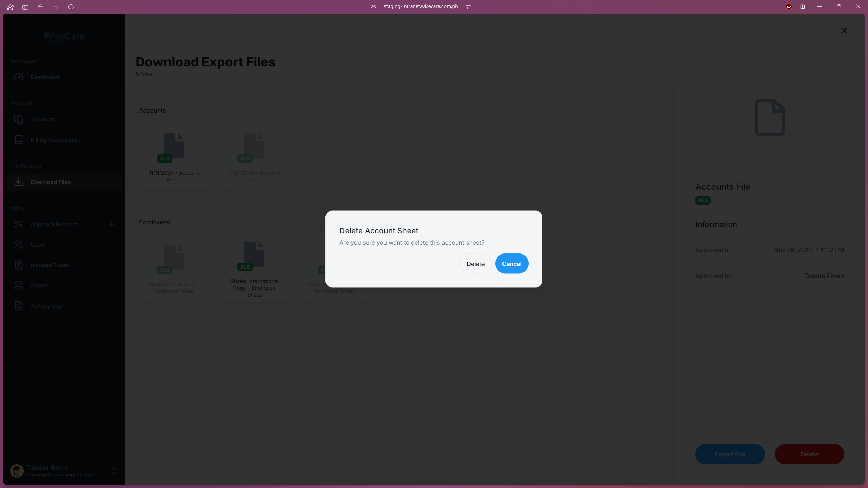Image resolution: width=868 pixels, height=488 pixels.
Task: Open Download Files in the File Manager section
Action: (x=50, y=182)
